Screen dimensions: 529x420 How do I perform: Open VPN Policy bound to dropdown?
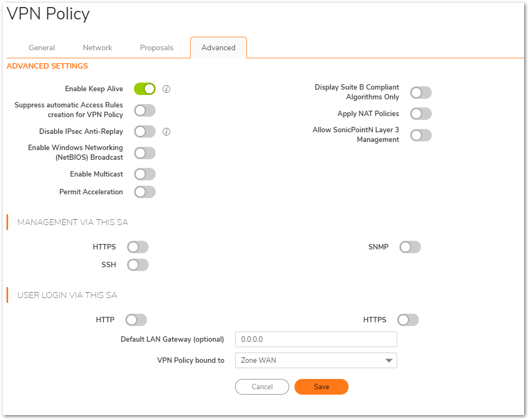tap(316, 360)
